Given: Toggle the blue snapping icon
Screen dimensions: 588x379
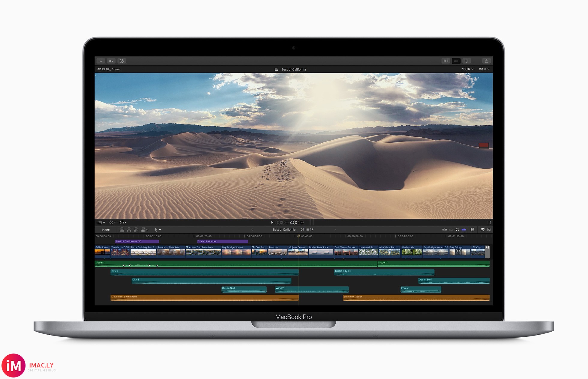Looking at the screenshot, I should 464,230.
